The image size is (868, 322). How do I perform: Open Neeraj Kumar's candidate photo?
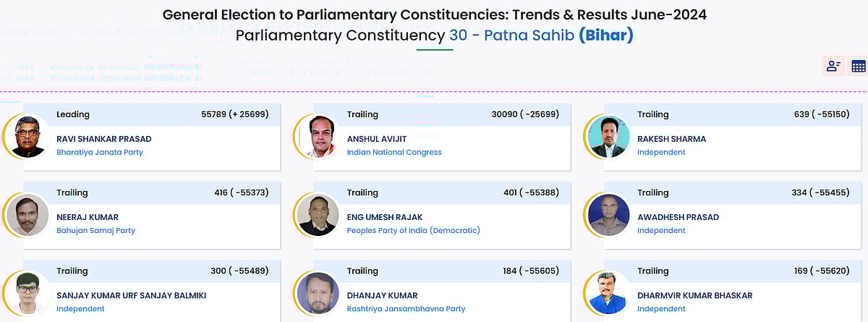coord(27,215)
